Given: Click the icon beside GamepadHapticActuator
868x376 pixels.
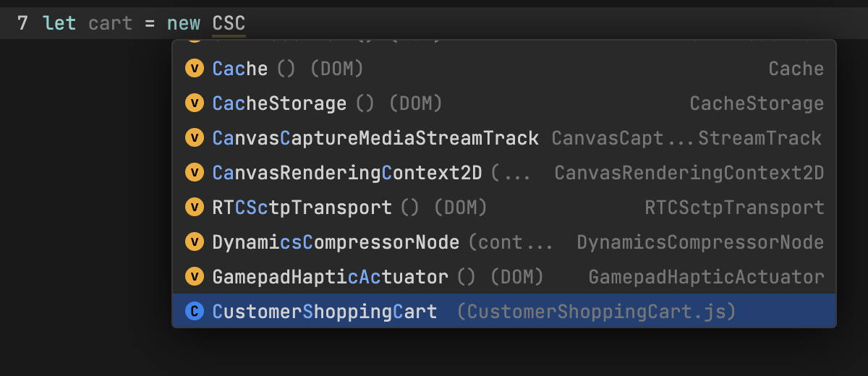Looking at the screenshot, I should pos(194,277).
